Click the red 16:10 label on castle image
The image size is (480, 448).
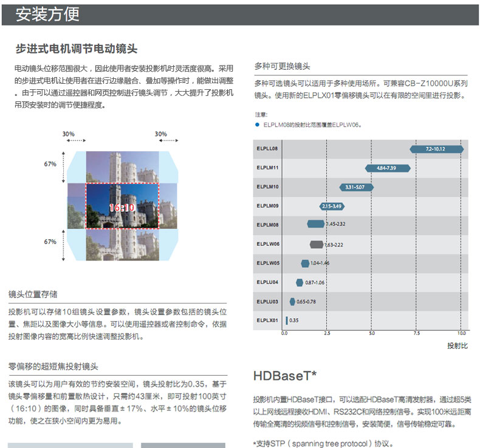click(122, 208)
